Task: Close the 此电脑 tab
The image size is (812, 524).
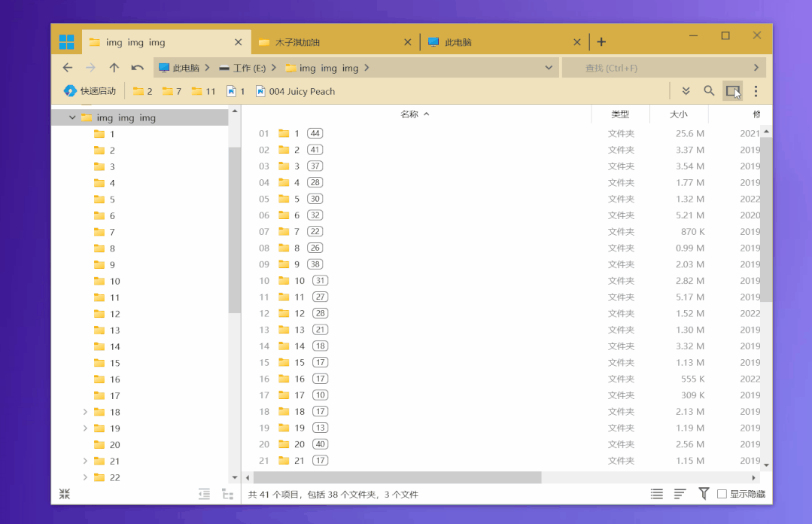Action: [x=577, y=42]
